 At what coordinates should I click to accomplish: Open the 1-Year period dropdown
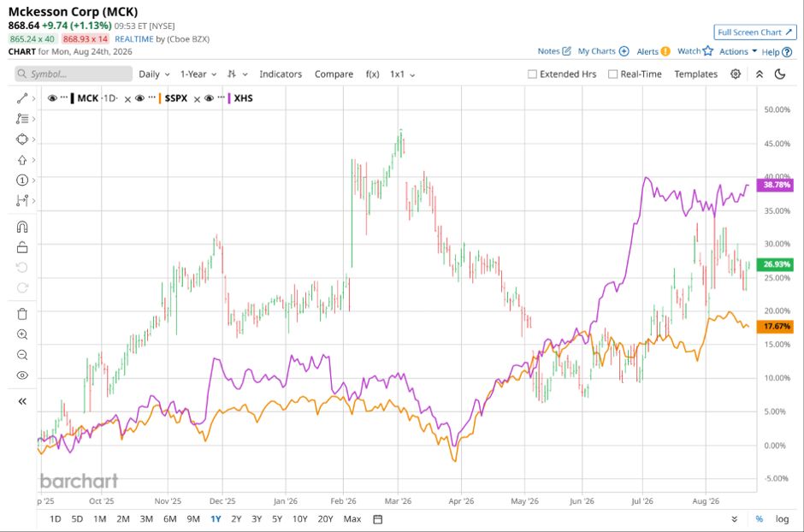(x=198, y=74)
